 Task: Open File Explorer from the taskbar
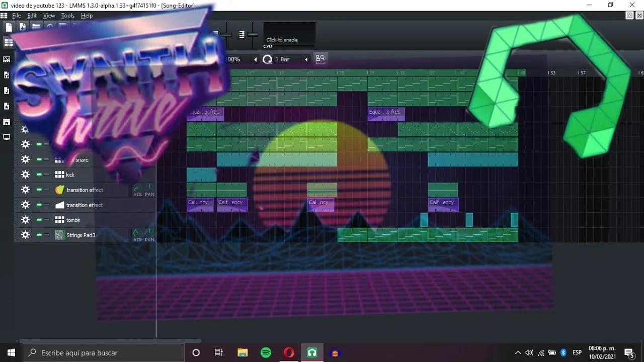[x=243, y=352]
